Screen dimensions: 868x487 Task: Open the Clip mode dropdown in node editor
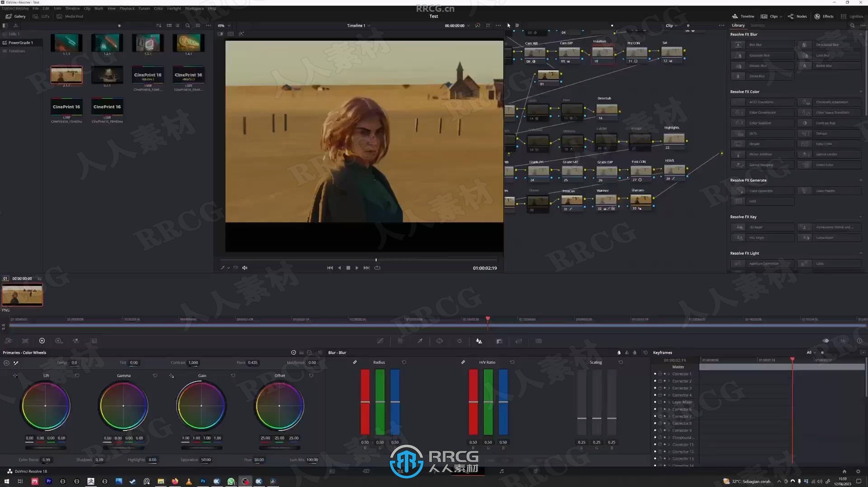coord(672,26)
